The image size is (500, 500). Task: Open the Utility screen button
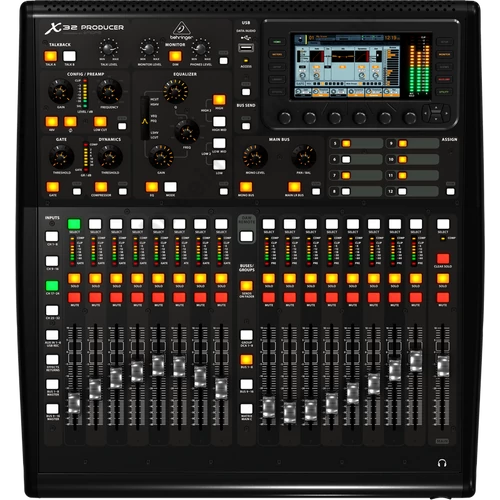tap(444, 92)
